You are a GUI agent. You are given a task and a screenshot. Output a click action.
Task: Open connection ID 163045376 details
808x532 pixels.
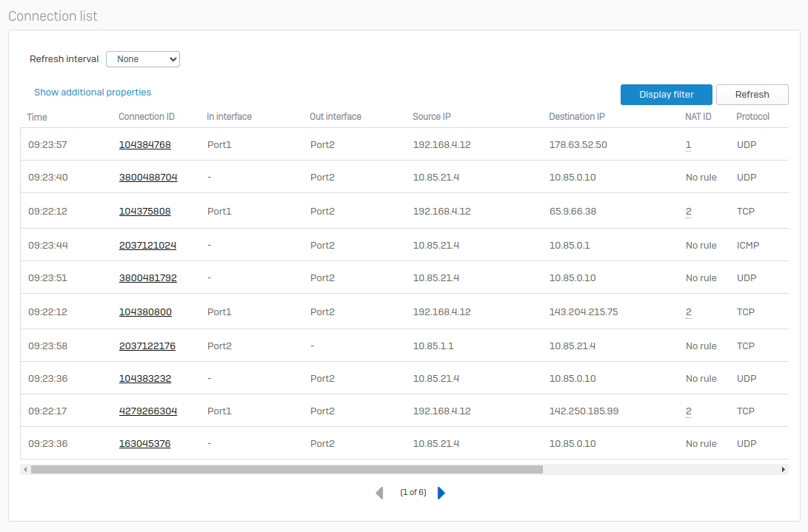[144, 443]
